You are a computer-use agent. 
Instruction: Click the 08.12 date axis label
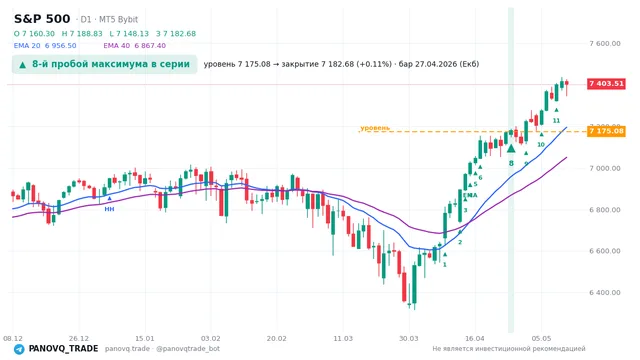[13, 338]
